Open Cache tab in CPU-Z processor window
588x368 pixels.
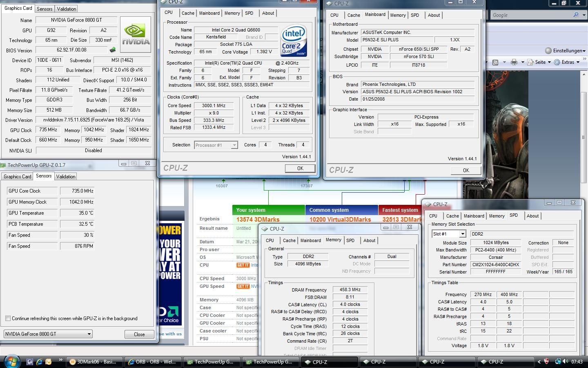pos(188,13)
